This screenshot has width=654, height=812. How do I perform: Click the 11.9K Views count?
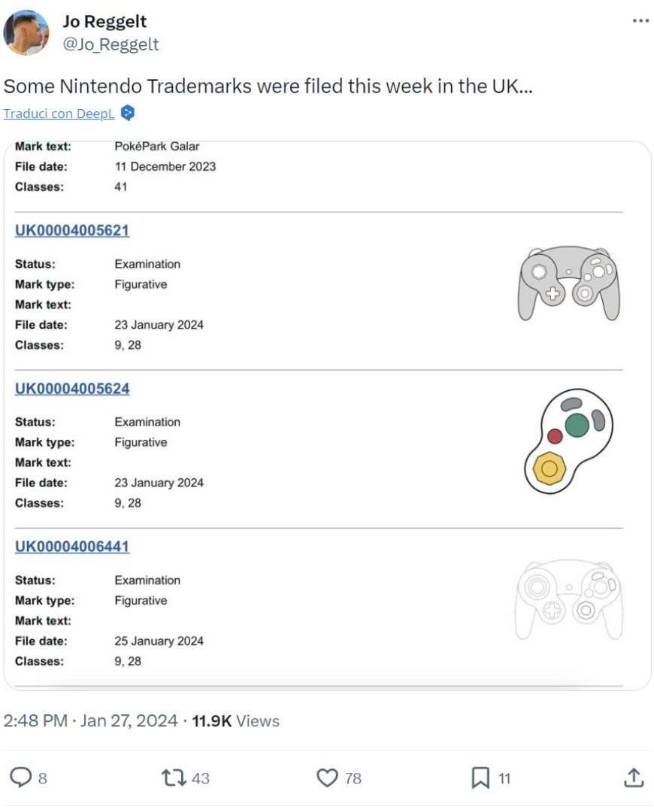(235, 721)
